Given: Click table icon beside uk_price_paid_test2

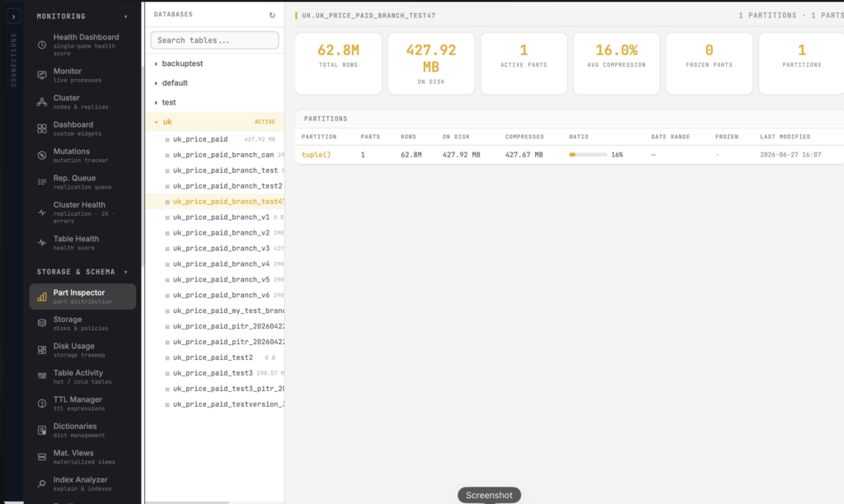Looking at the screenshot, I should tap(167, 357).
